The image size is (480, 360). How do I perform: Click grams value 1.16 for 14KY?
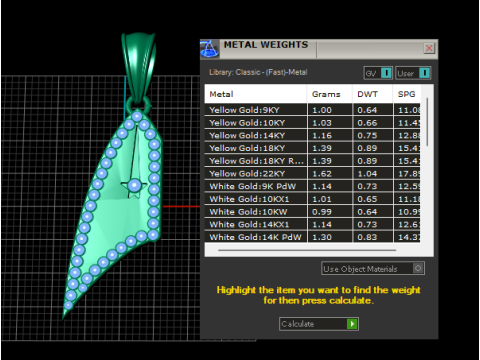pyautogui.click(x=322, y=135)
